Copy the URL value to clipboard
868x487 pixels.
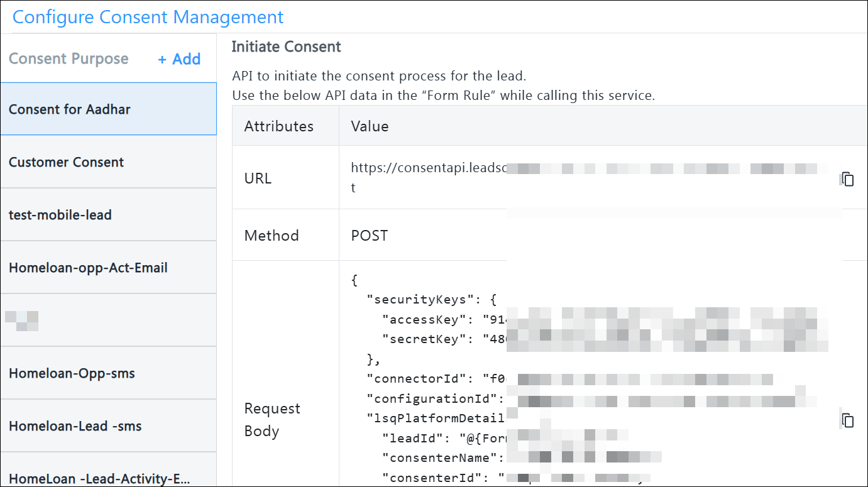coord(848,179)
